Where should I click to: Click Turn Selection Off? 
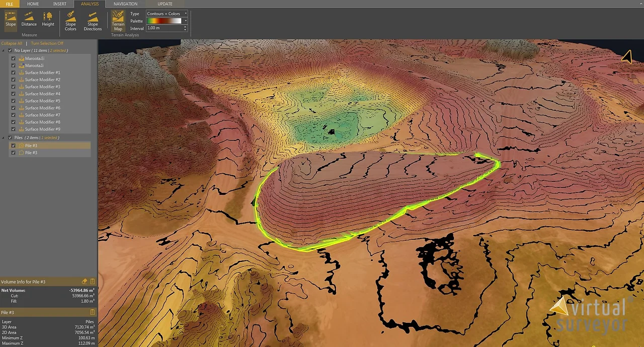(47, 43)
